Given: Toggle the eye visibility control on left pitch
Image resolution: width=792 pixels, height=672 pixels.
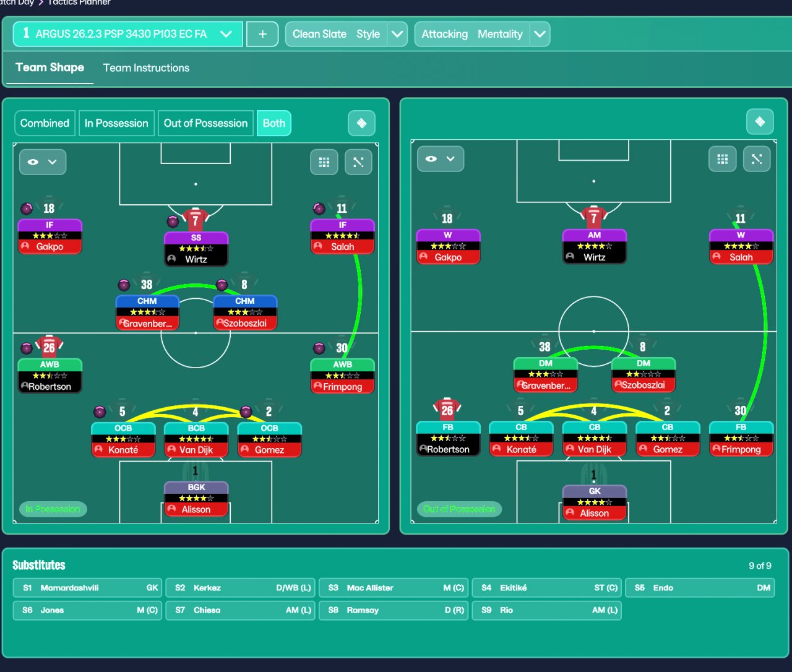Looking at the screenshot, I should pyautogui.click(x=43, y=162).
